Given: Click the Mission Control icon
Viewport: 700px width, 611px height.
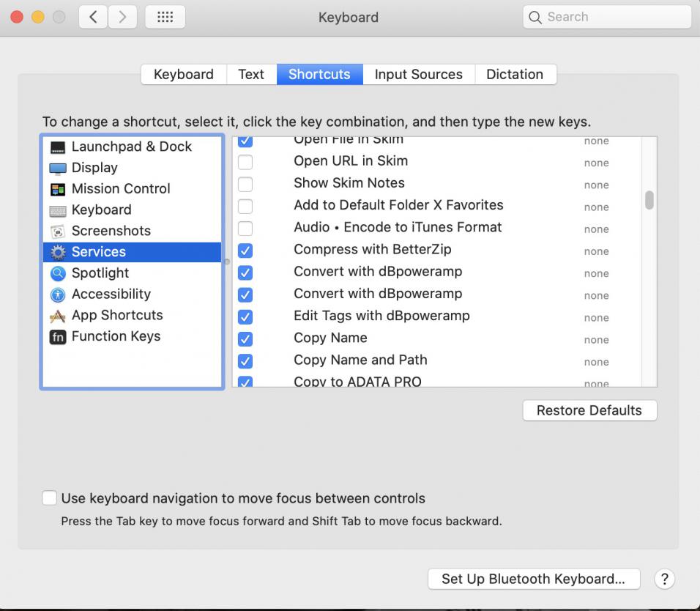Looking at the screenshot, I should (x=58, y=189).
